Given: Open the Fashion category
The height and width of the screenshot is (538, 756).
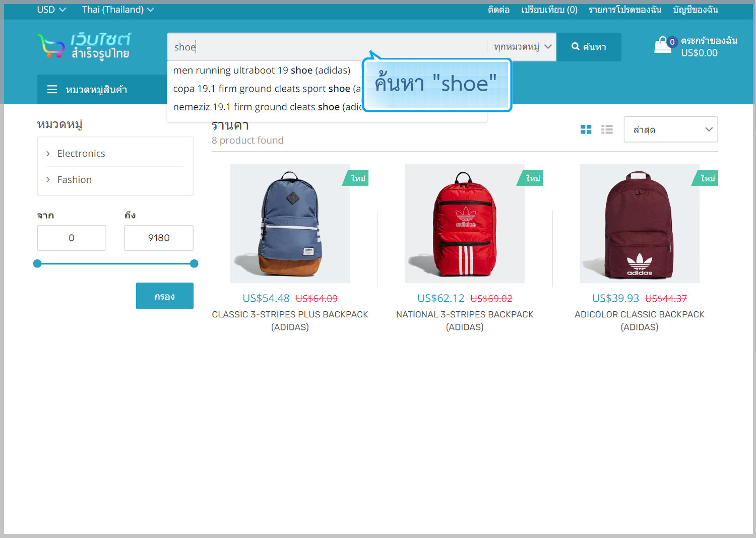Looking at the screenshot, I should (x=75, y=180).
